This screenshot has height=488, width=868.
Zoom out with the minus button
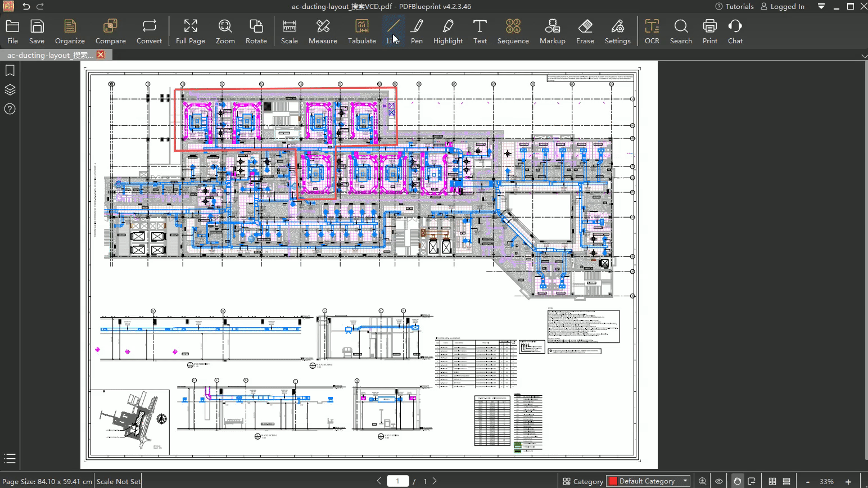click(x=807, y=482)
